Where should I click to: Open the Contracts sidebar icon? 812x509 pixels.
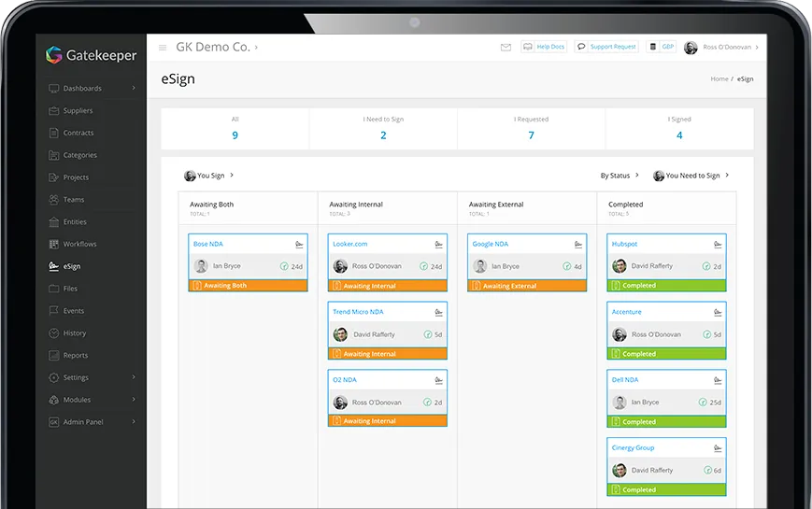click(x=54, y=133)
